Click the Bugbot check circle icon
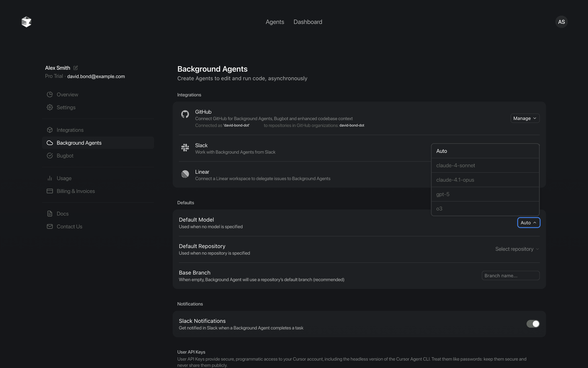588x368 pixels. pyautogui.click(x=50, y=156)
